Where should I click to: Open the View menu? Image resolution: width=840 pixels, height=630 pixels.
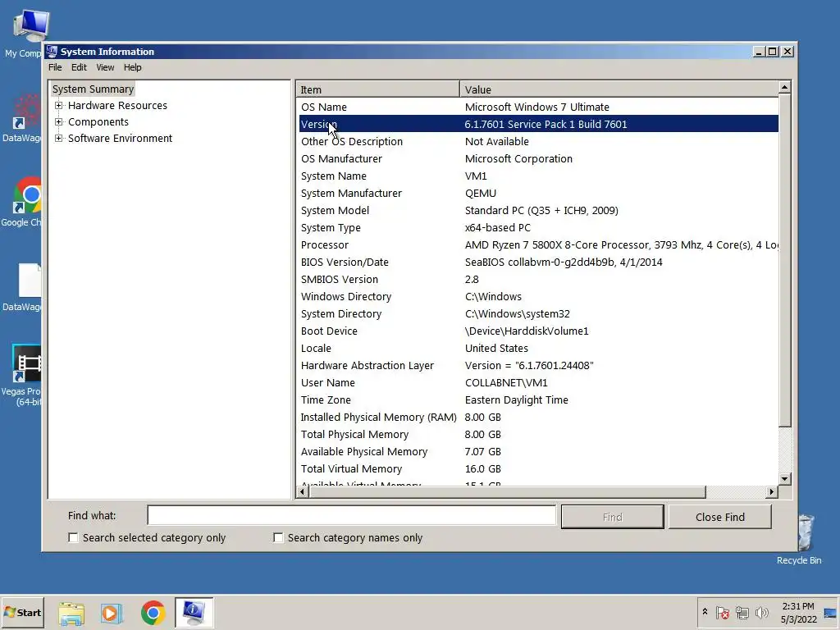click(105, 67)
